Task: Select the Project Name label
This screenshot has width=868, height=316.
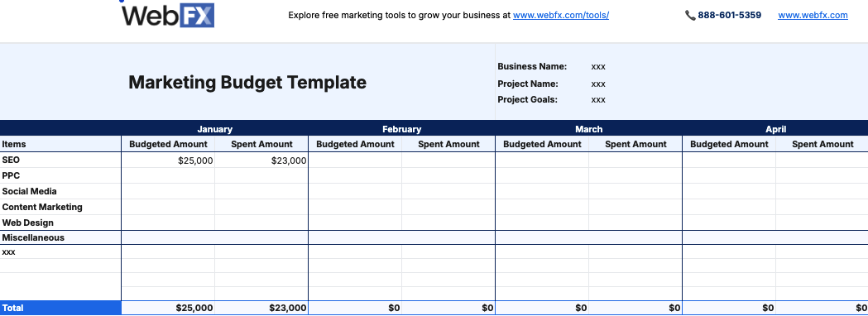Action: tap(528, 84)
